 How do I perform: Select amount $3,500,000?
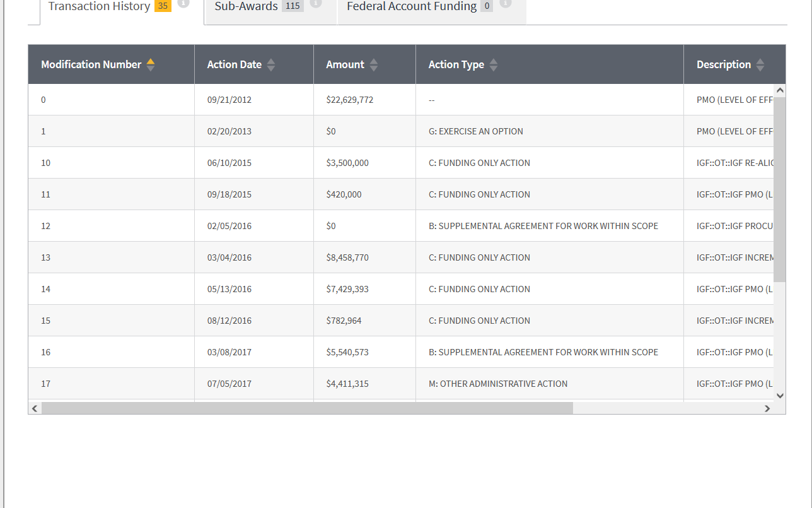coord(347,163)
